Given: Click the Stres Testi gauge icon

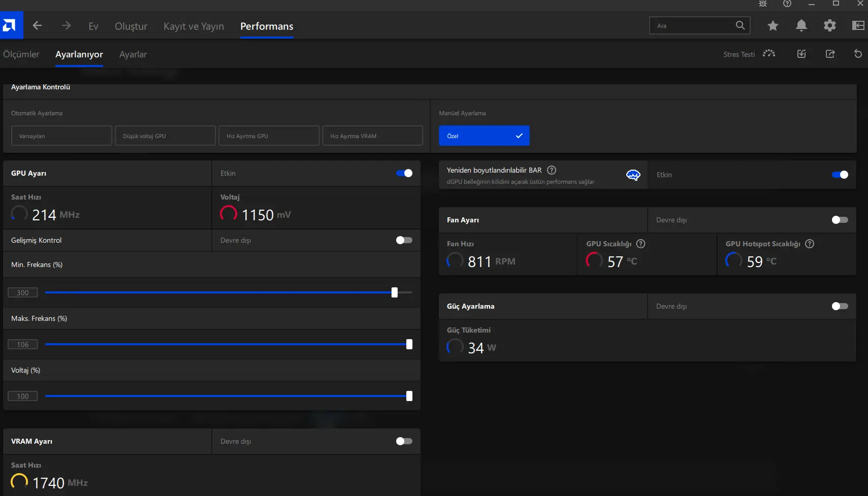Looking at the screenshot, I should pos(769,53).
